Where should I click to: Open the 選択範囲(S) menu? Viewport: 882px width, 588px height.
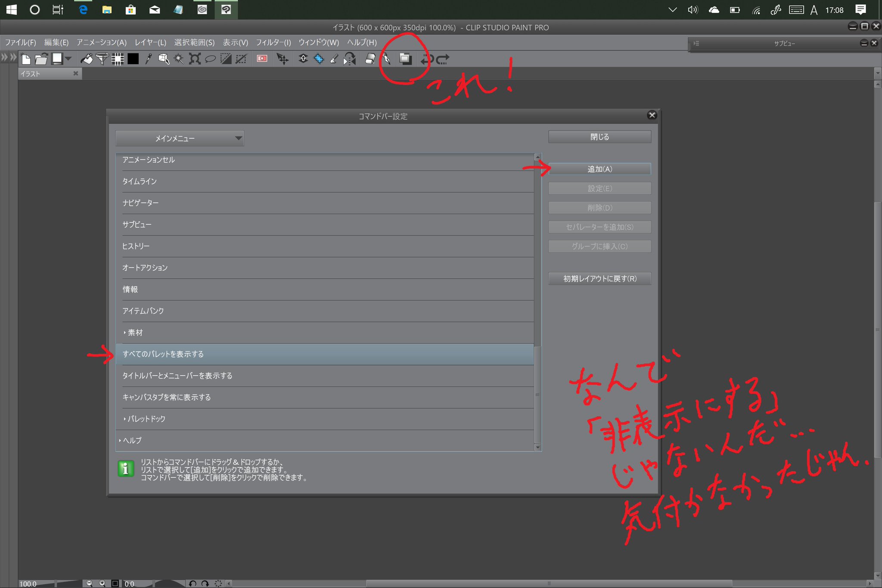coord(194,42)
